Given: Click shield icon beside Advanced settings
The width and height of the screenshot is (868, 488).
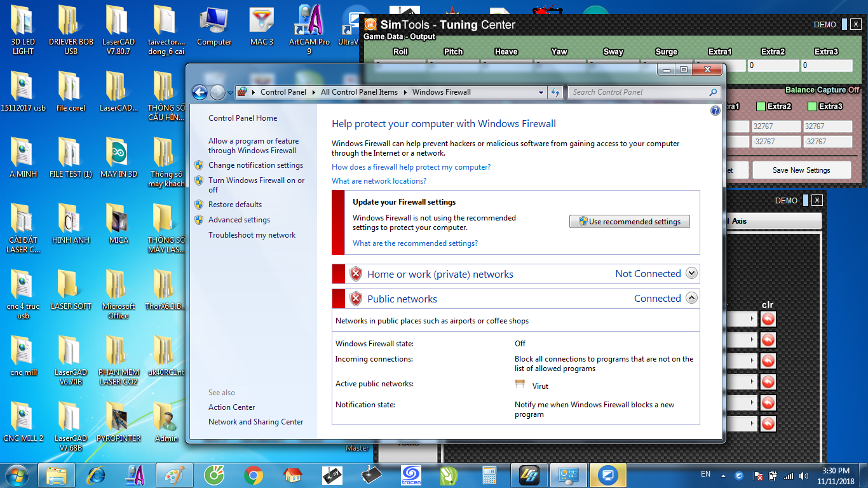Looking at the screenshot, I should [199, 220].
